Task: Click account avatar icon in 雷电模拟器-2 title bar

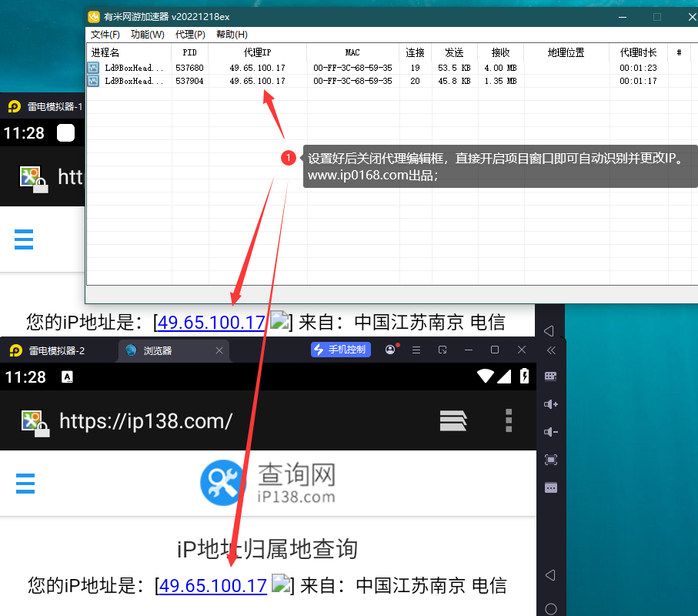Action: 390,350
